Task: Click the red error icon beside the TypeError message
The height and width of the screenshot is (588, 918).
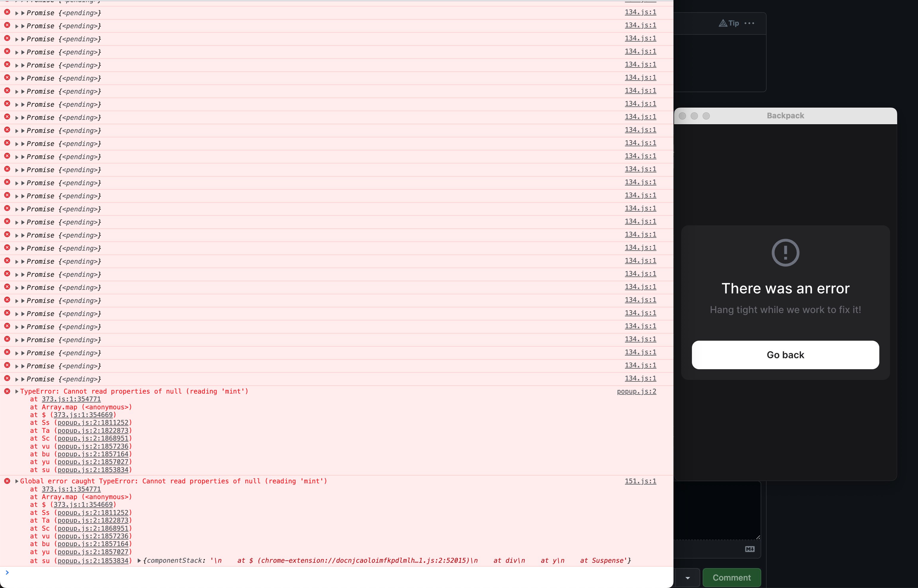Action: (x=7, y=391)
